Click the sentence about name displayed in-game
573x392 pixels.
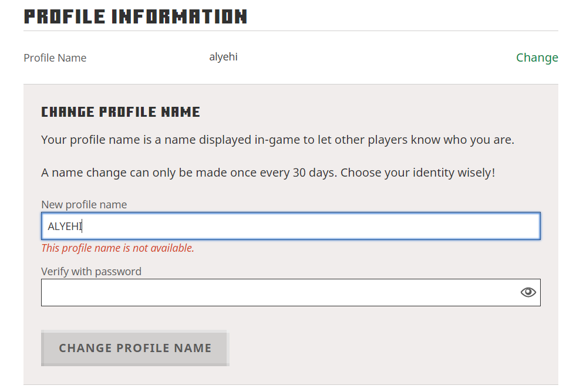click(x=277, y=140)
